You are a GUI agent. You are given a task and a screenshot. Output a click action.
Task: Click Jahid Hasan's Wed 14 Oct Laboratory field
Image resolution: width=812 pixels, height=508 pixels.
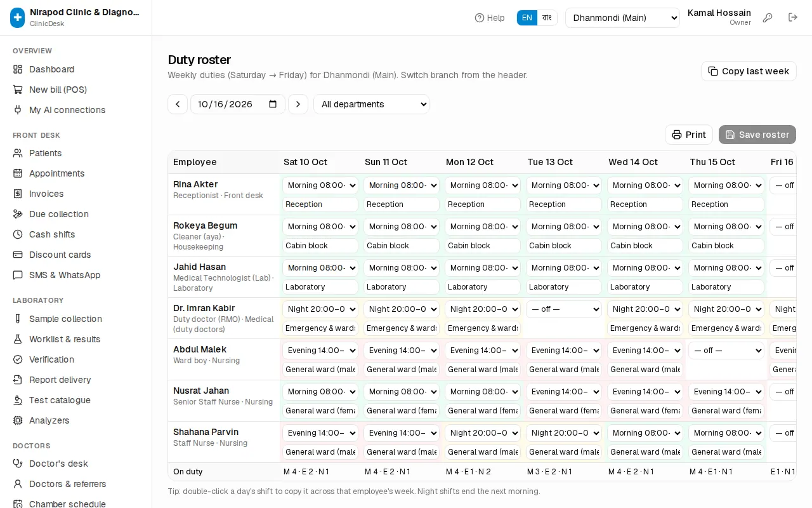(645, 287)
